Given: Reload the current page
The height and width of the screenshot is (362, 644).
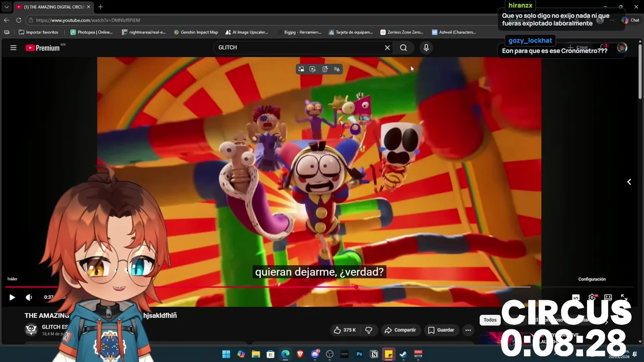Looking at the screenshot, I should point(19,20).
